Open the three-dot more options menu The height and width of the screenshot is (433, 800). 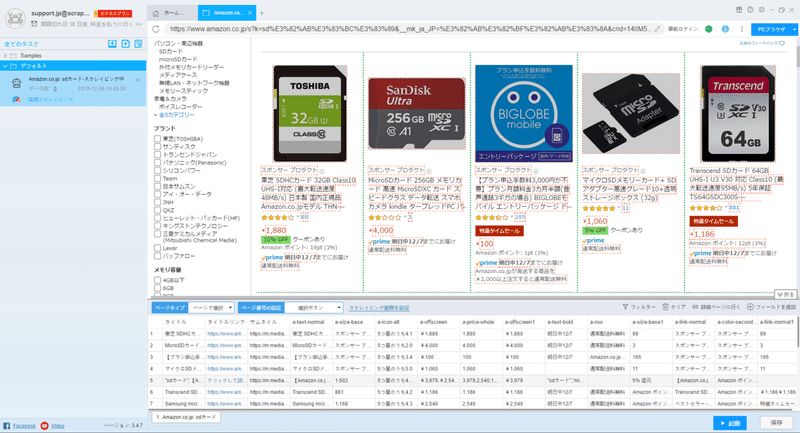point(741,29)
